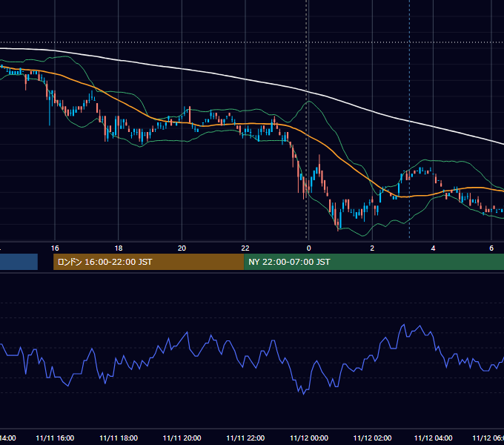Viewport: 504px width, 445px height.
Task: Click the '11/11 18:00' date label
Action: click(119, 438)
